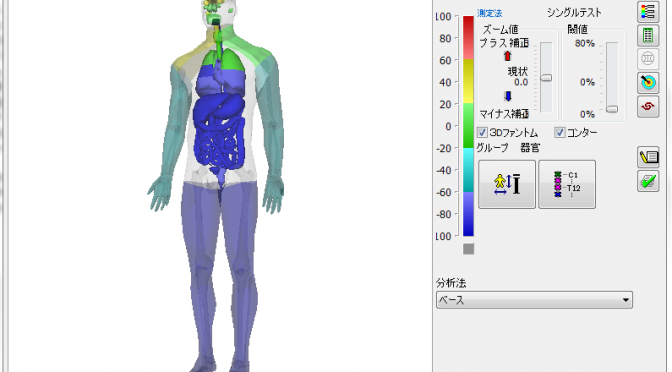Click the 測定法 link
This screenshot has height=372, width=672.
click(489, 13)
